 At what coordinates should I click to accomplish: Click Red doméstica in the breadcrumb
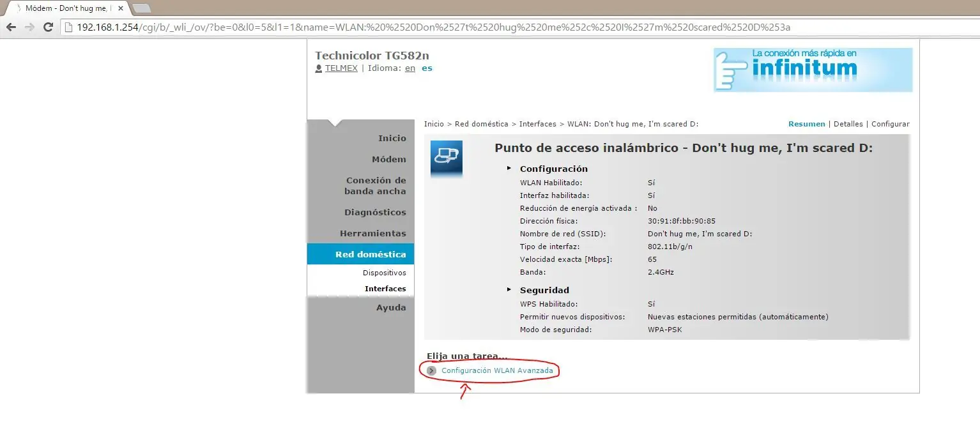482,124
